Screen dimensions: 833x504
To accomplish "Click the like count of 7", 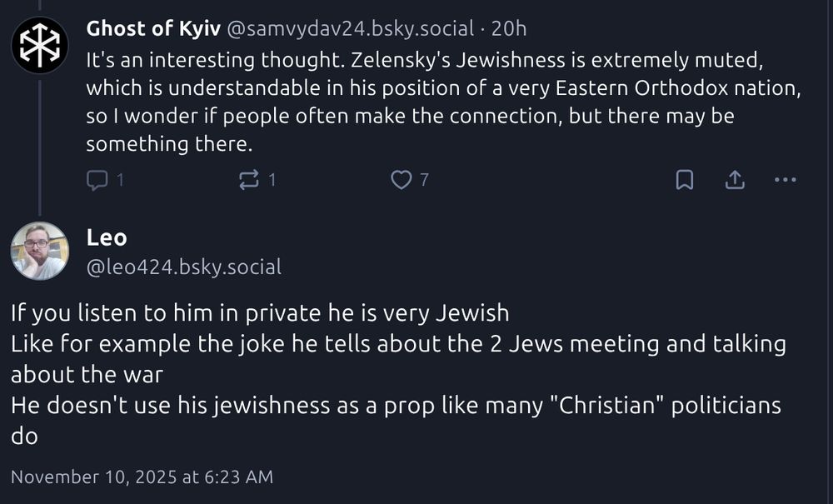I will (424, 179).
